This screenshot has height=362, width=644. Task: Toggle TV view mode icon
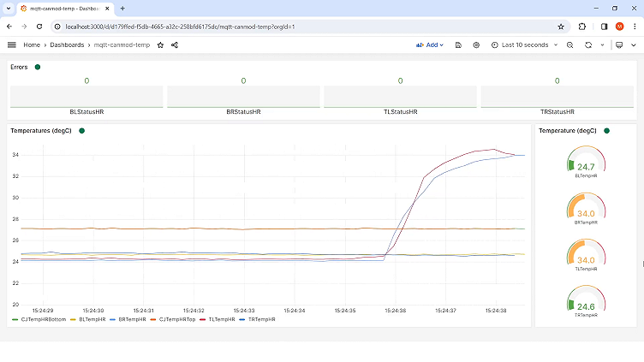[x=619, y=45]
